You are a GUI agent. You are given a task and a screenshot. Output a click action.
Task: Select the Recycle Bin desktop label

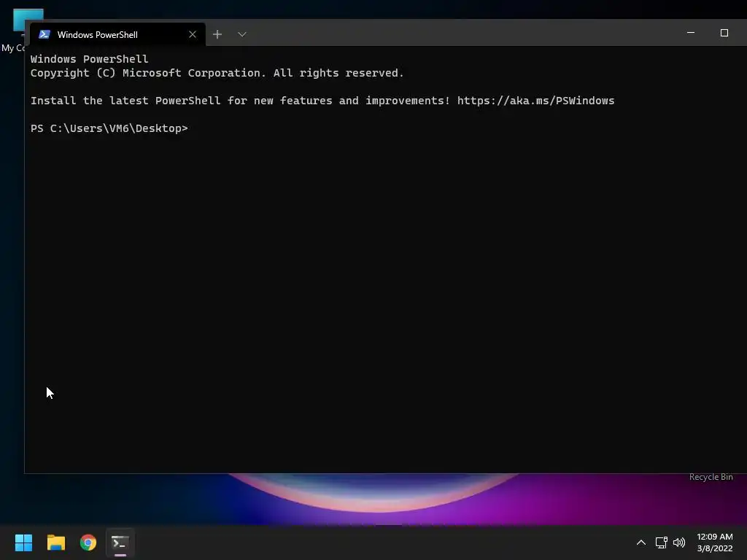[x=711, y=477]
